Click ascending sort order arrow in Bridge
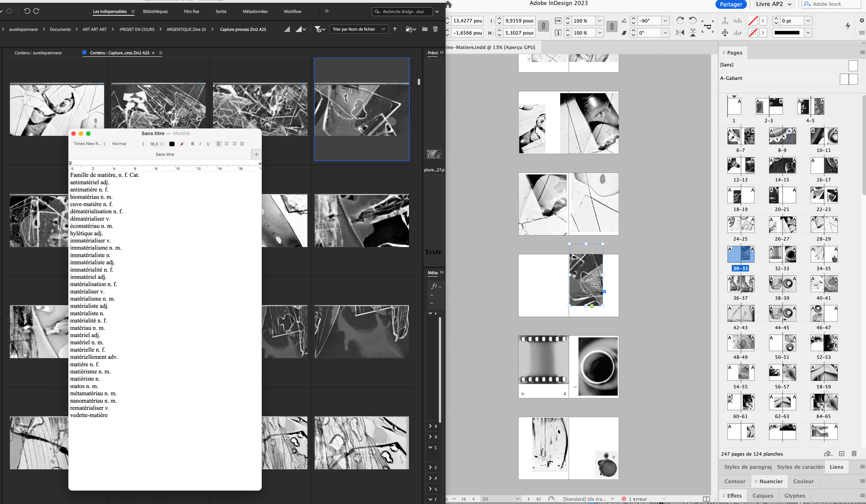The image size is (866, 504). pos(395,29)
